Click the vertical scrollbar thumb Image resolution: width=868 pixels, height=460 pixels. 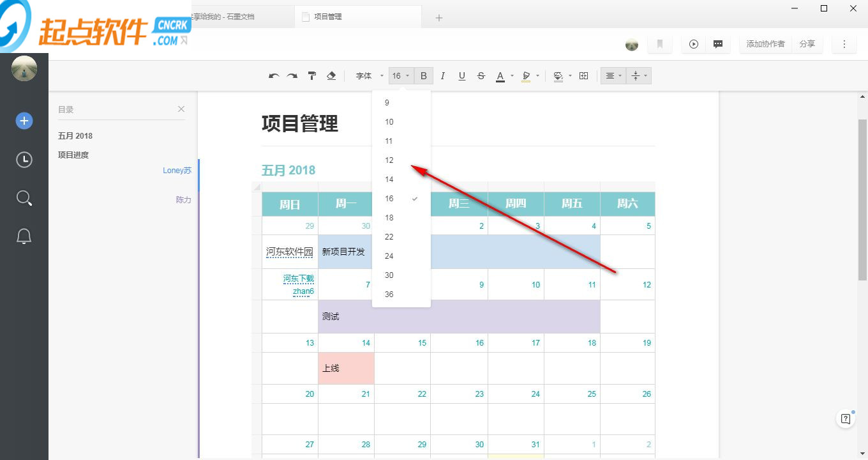[x=862, y=199]
